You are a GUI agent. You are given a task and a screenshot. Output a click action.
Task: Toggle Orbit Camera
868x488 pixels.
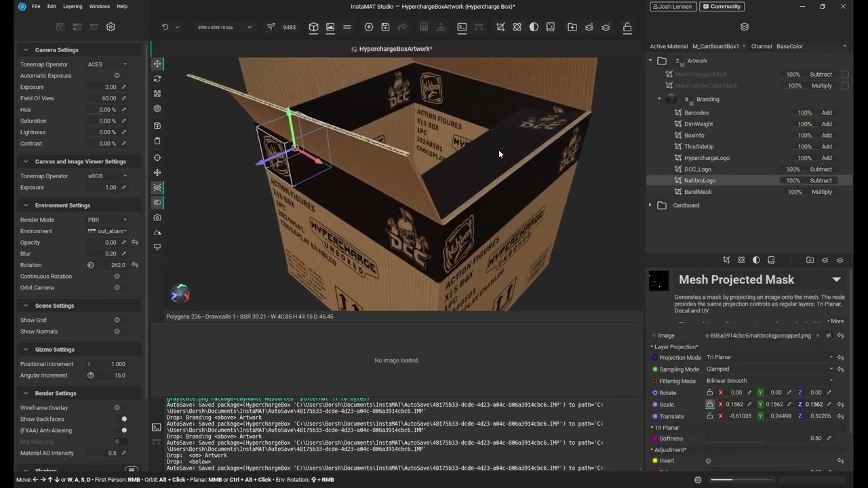coord(117,287)
